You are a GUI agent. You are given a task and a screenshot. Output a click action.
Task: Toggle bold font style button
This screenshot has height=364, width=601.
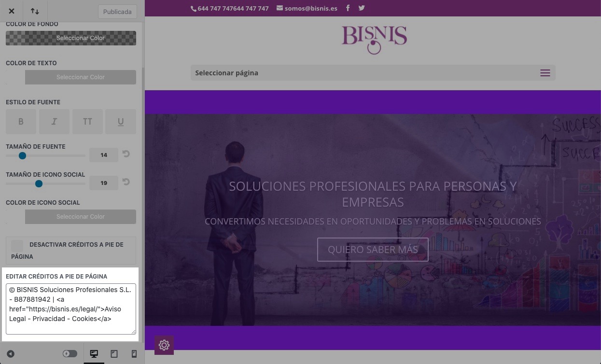coord(21,122)
